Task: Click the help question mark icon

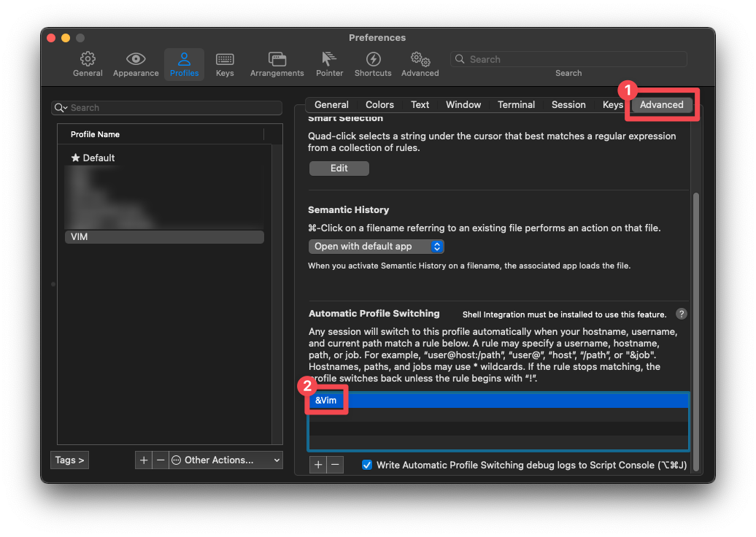Action: 682,314
